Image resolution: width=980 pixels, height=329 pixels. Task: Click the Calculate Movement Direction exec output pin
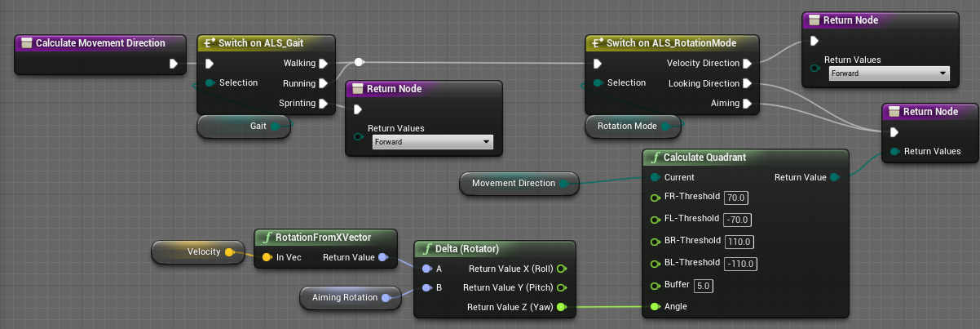tap(174, 64)
